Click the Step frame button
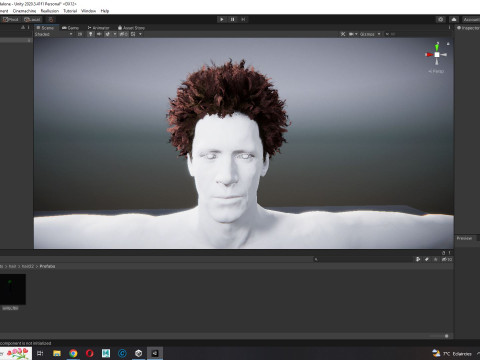Image resolution: width=480 pixels, height=360 pixels. (243, 19)
